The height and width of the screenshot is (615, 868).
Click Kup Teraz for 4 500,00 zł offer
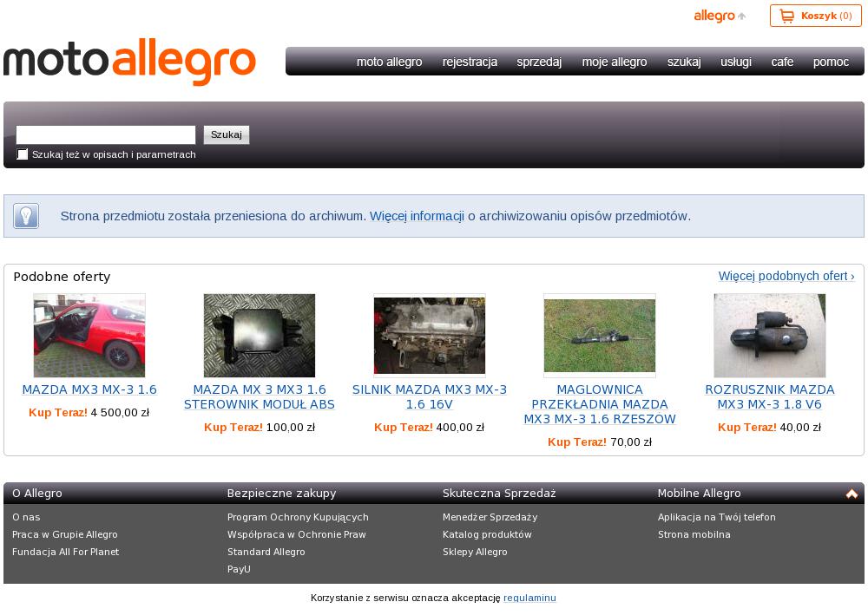click(58, 413)
